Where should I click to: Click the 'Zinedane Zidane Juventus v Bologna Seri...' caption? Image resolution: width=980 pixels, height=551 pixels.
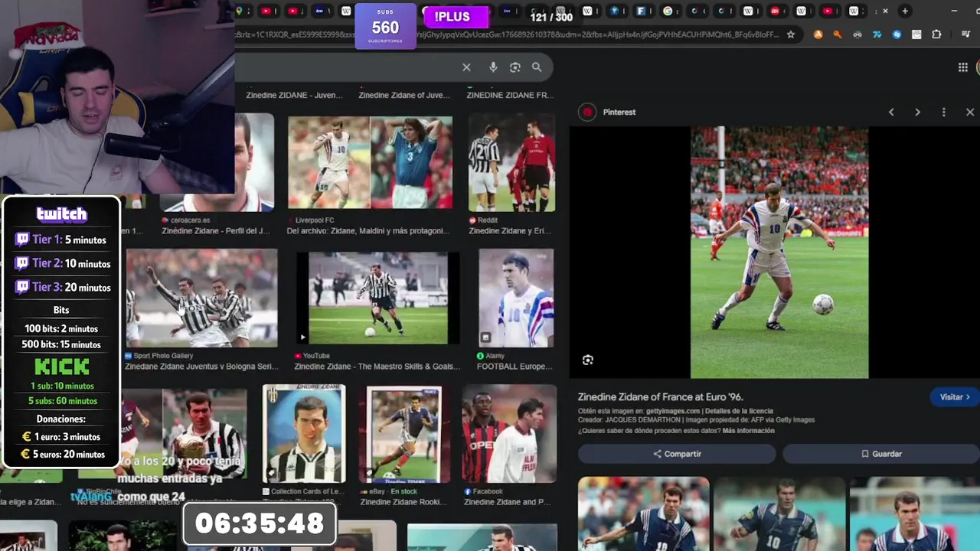coord(201,367)
